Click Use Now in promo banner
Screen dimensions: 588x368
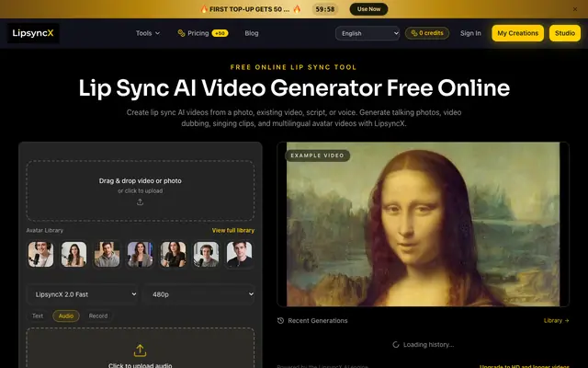368,9
